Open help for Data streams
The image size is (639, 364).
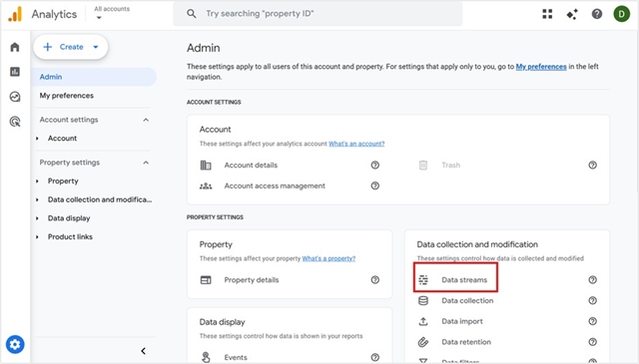coord(592,279)
